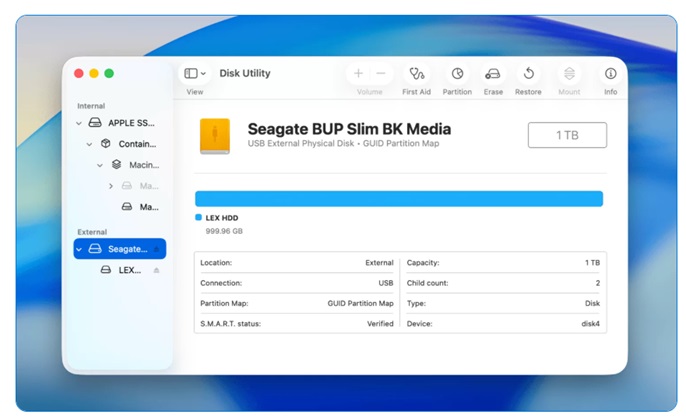Screen dimensions: 686x418
Task: Click the External sidebar section header
Action: pyautogui.click(x=92, y=232)
